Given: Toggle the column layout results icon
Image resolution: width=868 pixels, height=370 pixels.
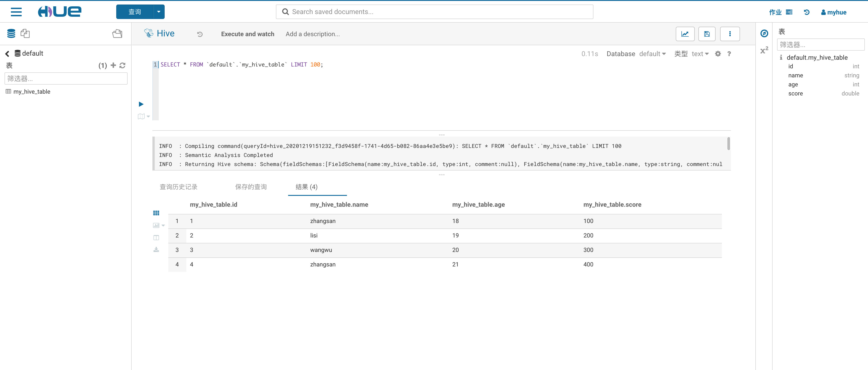Looking at the screenshot, I should point(156,237).
